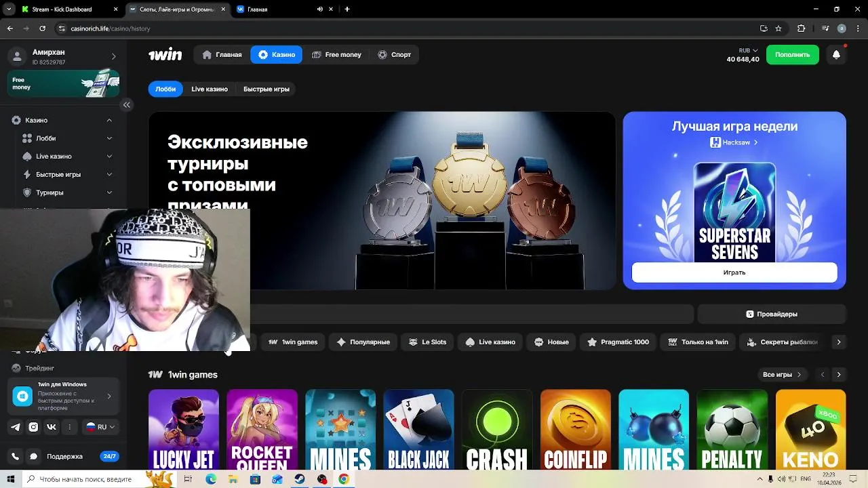Show more social links via three dots

(x=69, y=427)
